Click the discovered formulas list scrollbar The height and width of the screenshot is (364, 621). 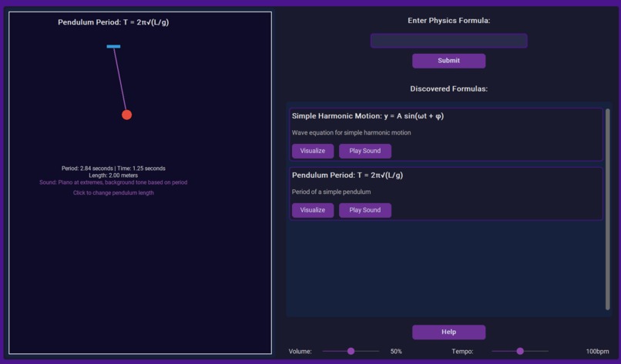click(608, 209)
